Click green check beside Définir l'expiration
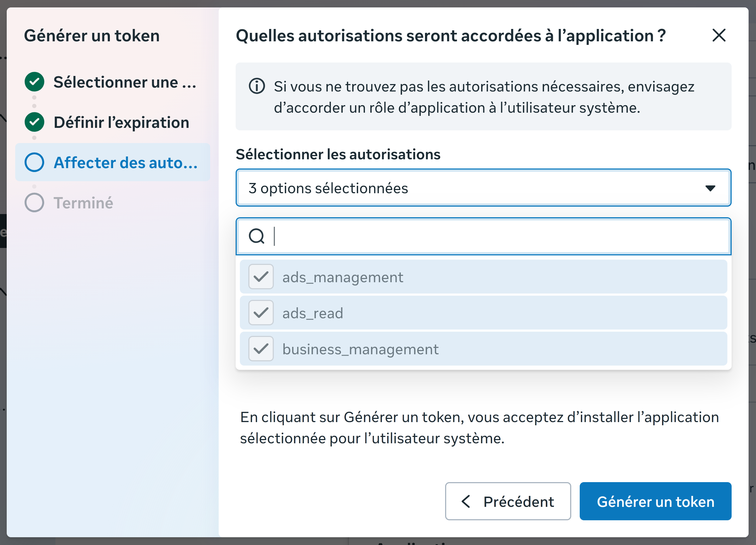The image size is (756, 545). 34,122
